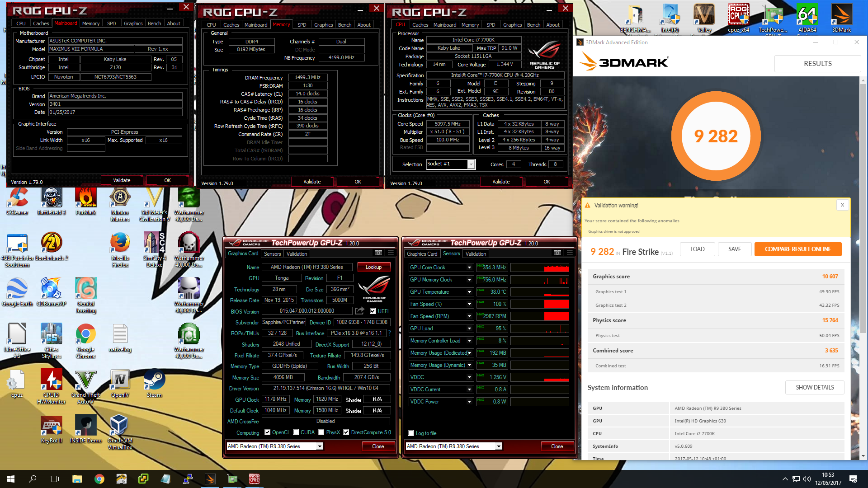Screen dimensions: 868x488
Task: Open Valley benchmark desktop icon
Action: [x=704, y=19]
